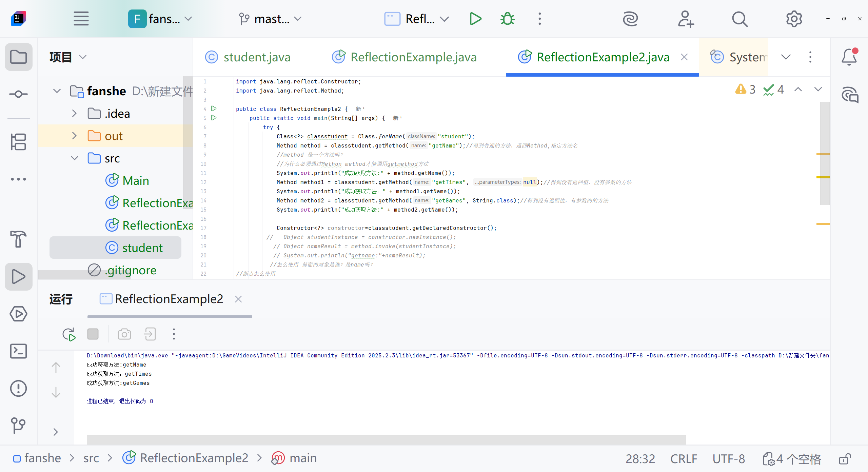The height and width of the screenshot is (472, 868).
Task: Toggle the Project tool window folder button
Action: tap(18, 57)
